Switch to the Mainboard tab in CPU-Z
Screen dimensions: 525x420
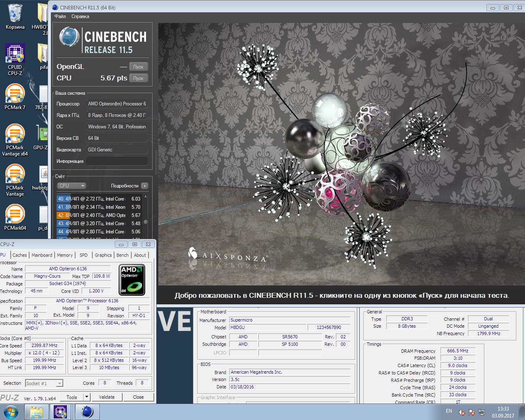[x=42, y=255]
